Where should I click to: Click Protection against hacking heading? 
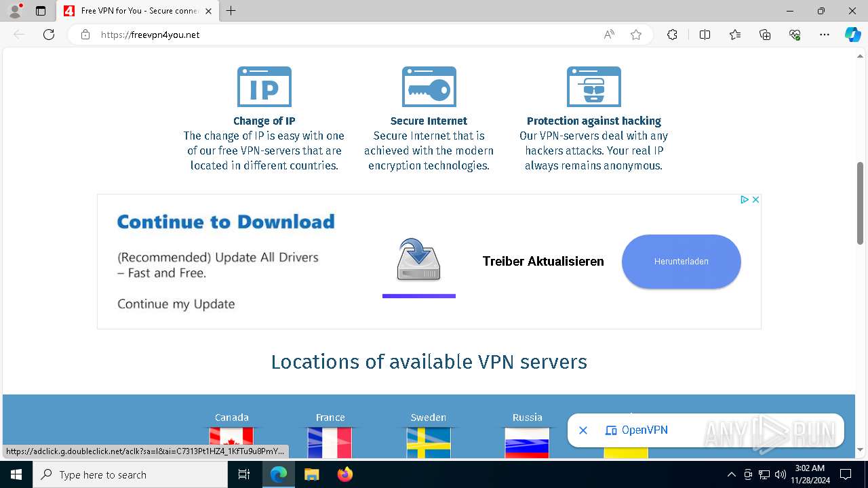[594, 121]
